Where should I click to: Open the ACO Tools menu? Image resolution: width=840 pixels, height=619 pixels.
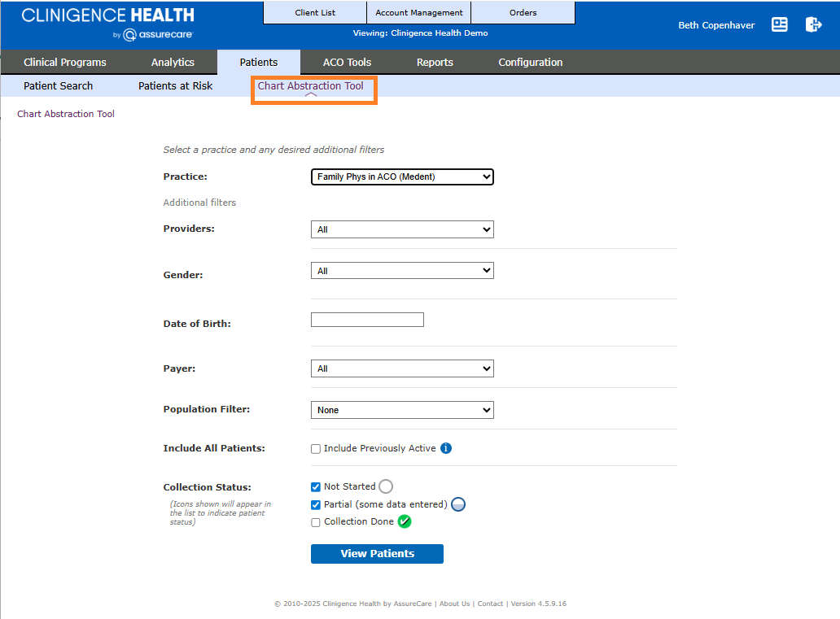click(x=347, y=62)
